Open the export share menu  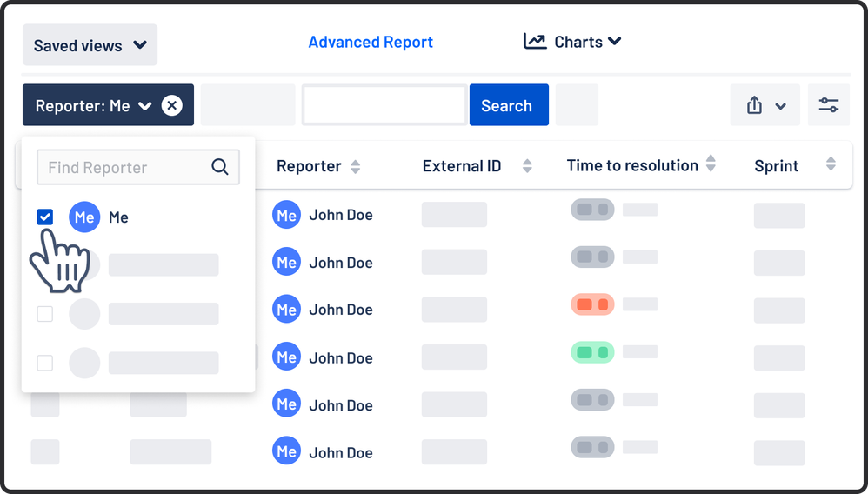coord(765,105)
